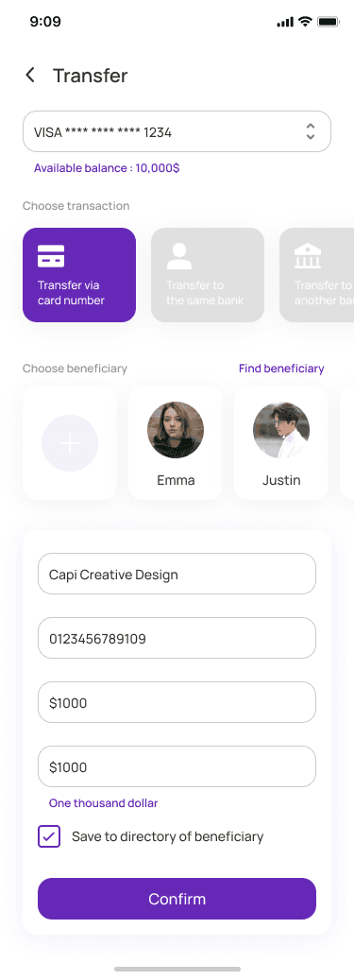Screen dimensions: 354x980
Task: Click the up-down chevrons on card selector
Action: coord(311,131)
